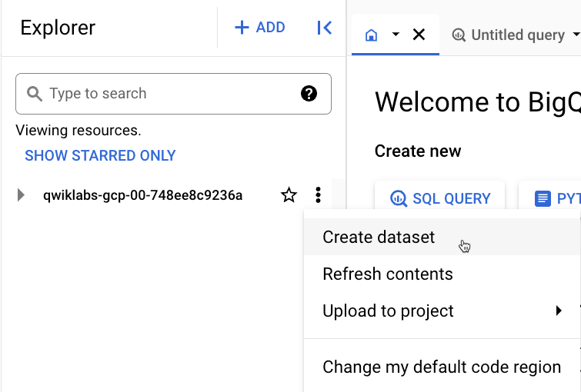
Task: Collapse the Explorer panel with the arrow icon
Action: [324, 28]
